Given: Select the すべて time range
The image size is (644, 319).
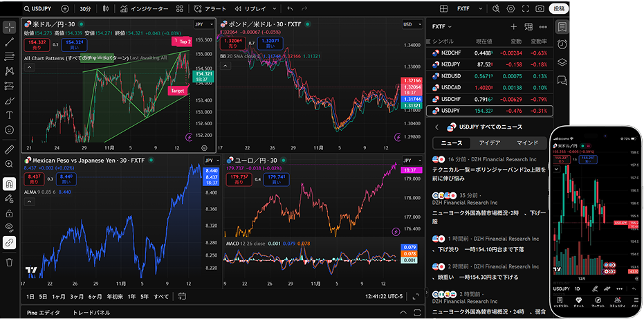Looking at the screenshot, I should tap(161, 296).
